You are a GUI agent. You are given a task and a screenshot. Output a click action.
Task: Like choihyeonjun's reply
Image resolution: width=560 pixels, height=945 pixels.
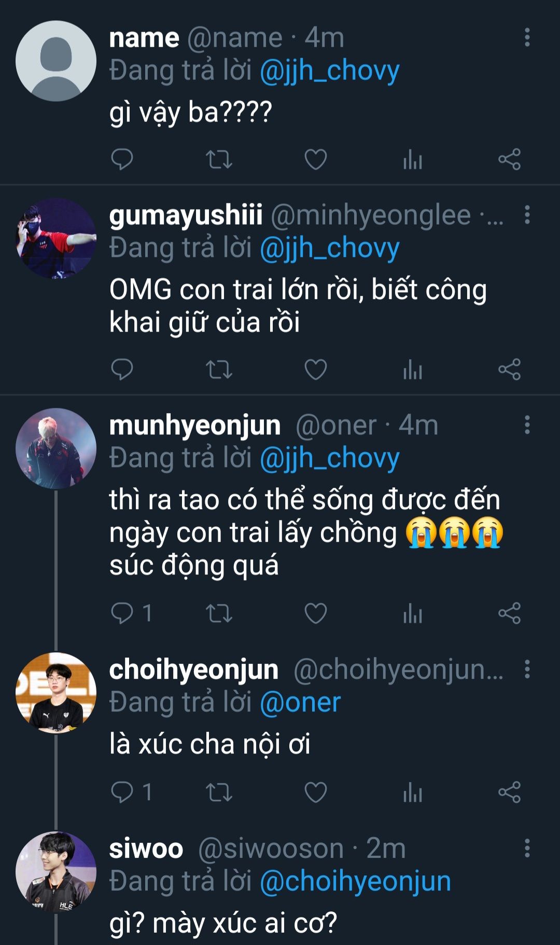(315, 792)
